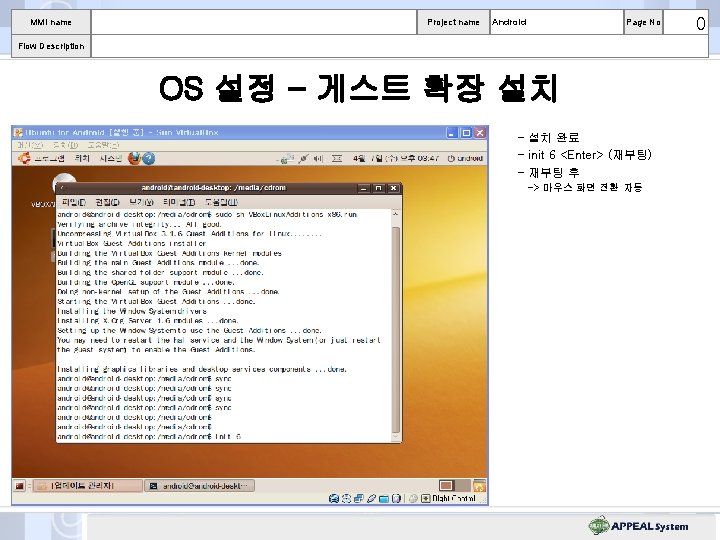
Task: Click the empty Flow Description field
Action: point(400,46)
